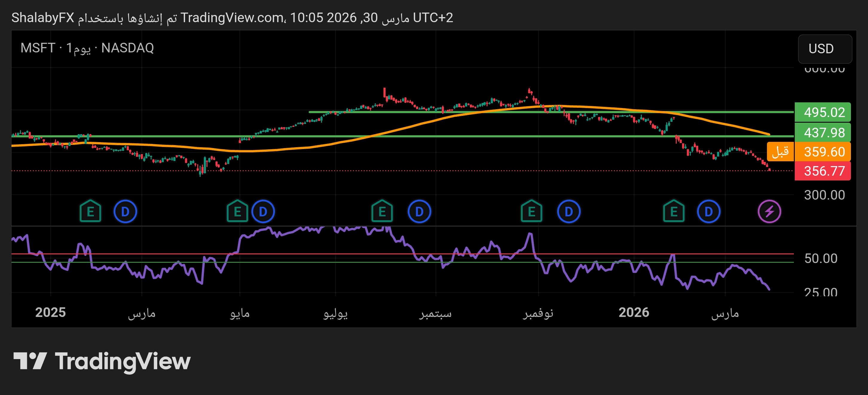The height and width of the screenshot is (395, 868).
Task: Open the earnings E marker near May 2025
Action: coord(237,212)
